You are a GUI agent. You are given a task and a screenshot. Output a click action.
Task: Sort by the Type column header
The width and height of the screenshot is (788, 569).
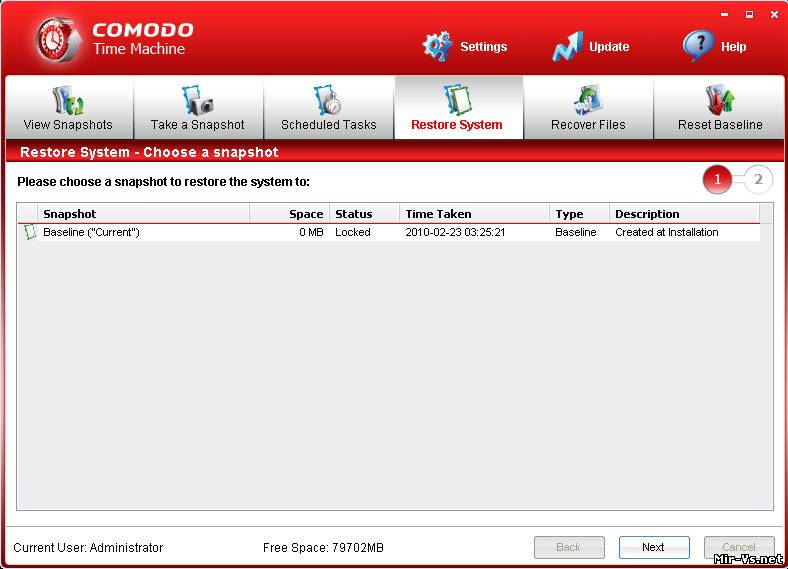click(579, 214)
